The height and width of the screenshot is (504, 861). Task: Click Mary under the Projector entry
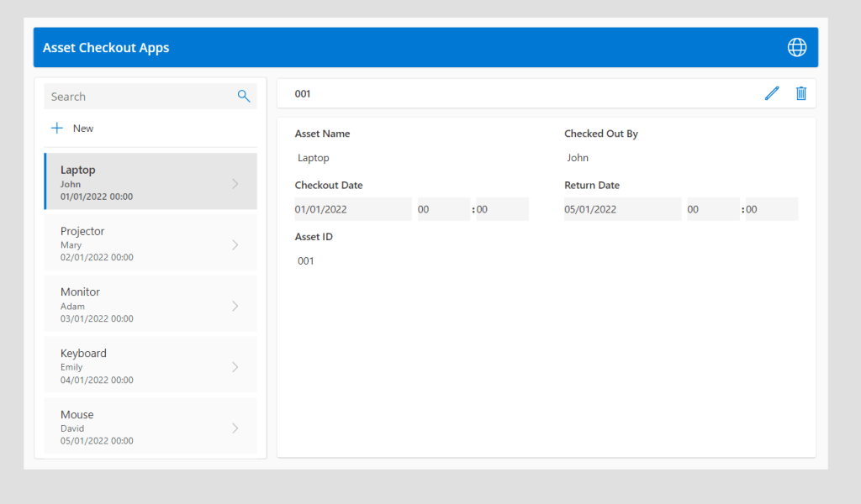pos(71,245)
